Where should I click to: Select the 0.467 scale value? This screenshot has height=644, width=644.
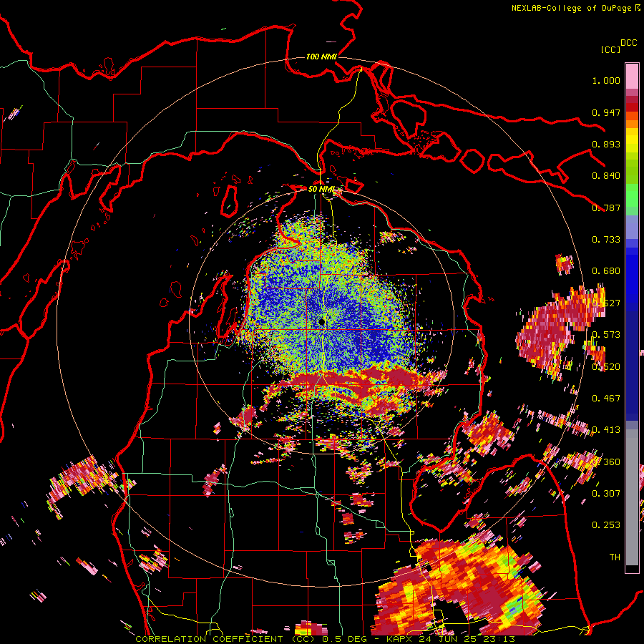click(606, 399)
